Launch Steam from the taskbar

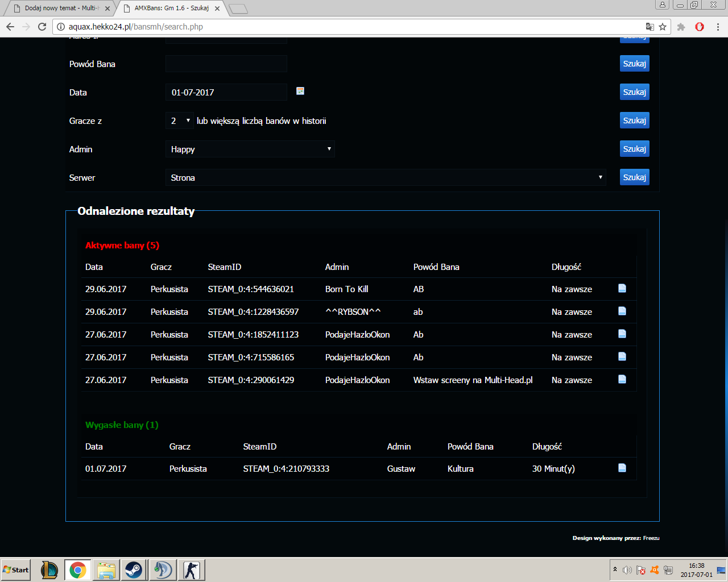(134, 570)
